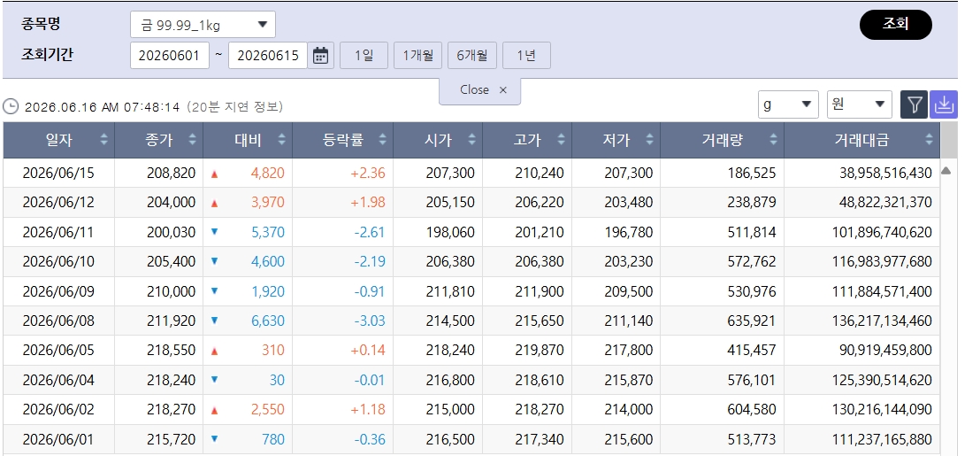Open the calendar date picker icon
The image size is (980, 456).
(321, 55)
